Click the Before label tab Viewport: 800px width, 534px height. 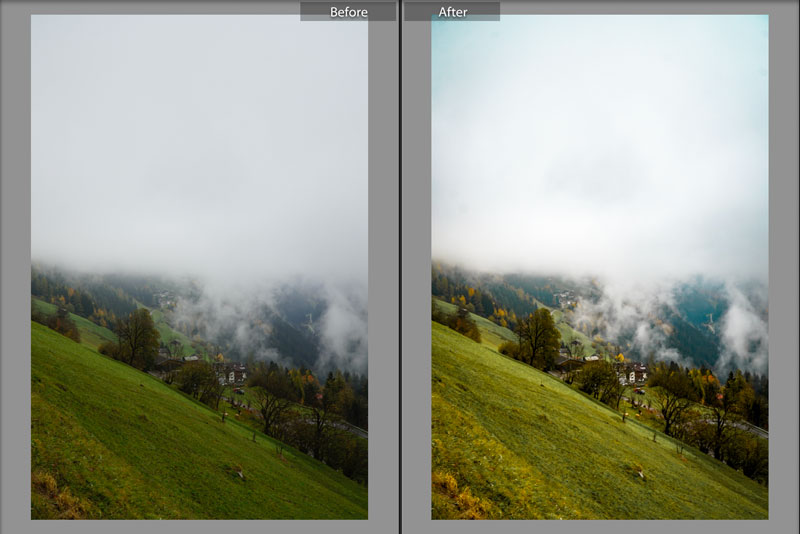point(348,12)
